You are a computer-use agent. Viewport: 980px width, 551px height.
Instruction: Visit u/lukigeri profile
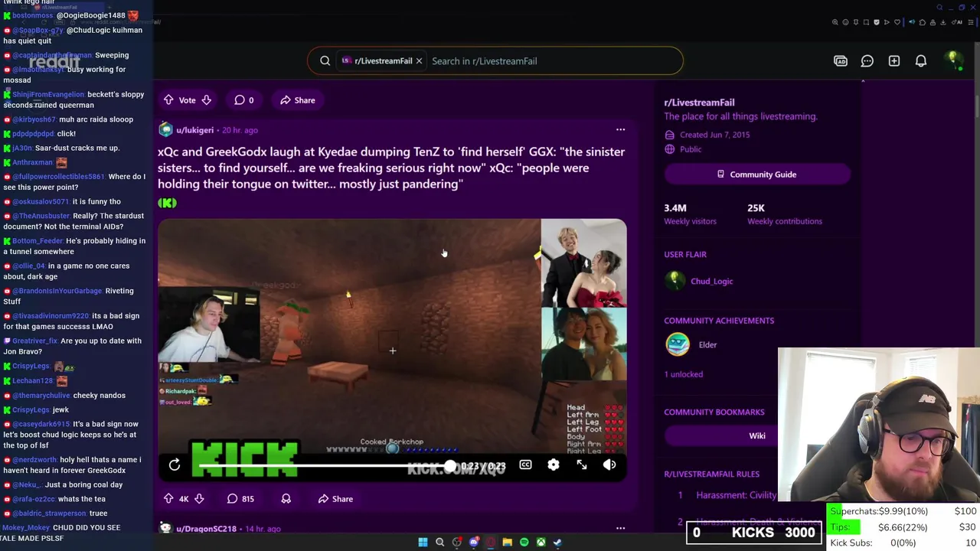(x=194, y=130)
